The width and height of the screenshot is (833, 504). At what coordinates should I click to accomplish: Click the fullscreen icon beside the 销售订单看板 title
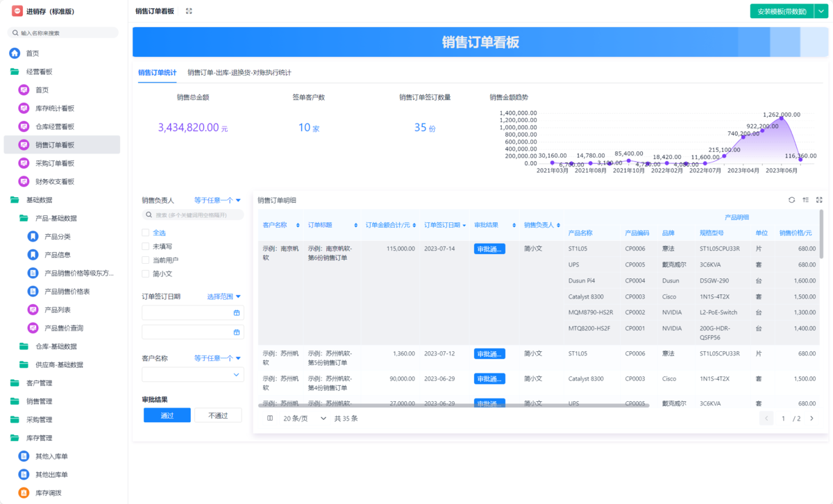pos(189,11)
